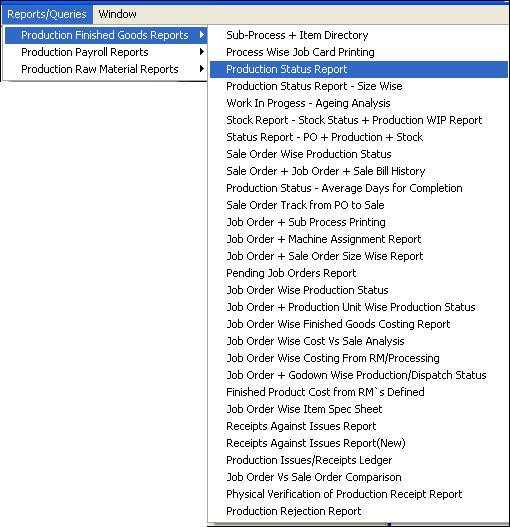Viewport: 510px width, 527px height.
Task: Select Production Status Report
Action: [x=359, y=69]
